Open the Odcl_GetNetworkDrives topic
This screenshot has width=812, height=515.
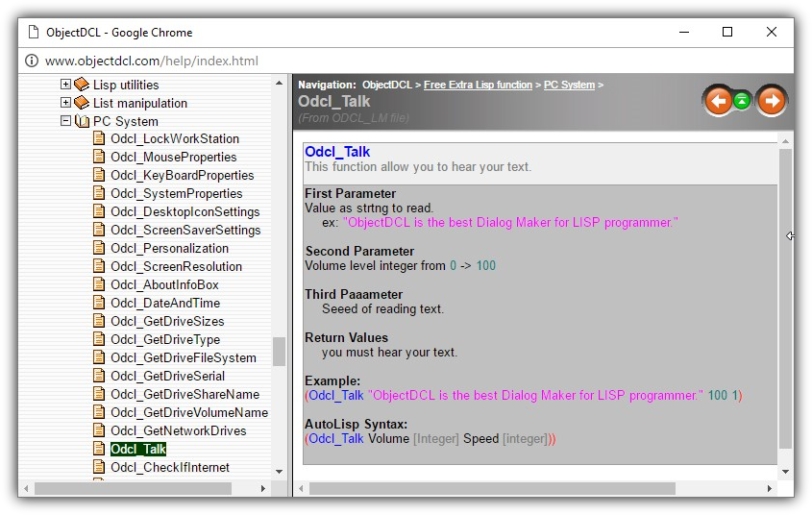(178, 430)
